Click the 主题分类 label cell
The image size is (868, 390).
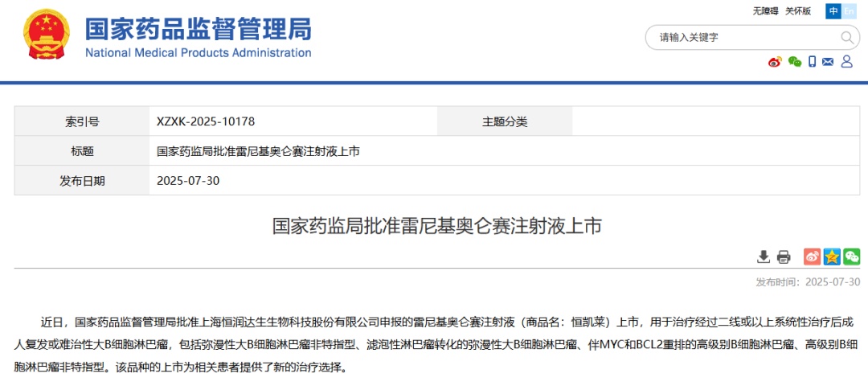point(505,121)
